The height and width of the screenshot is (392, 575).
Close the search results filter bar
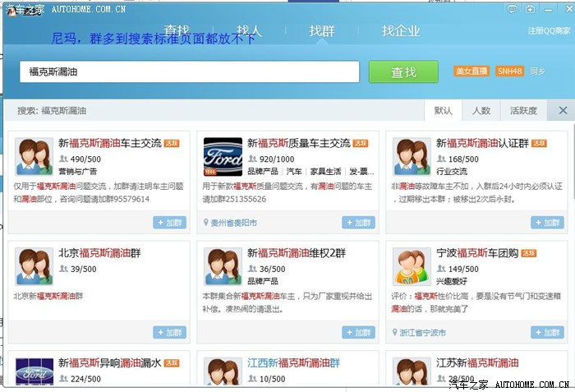pyautogui.click(x=563, y=110)
